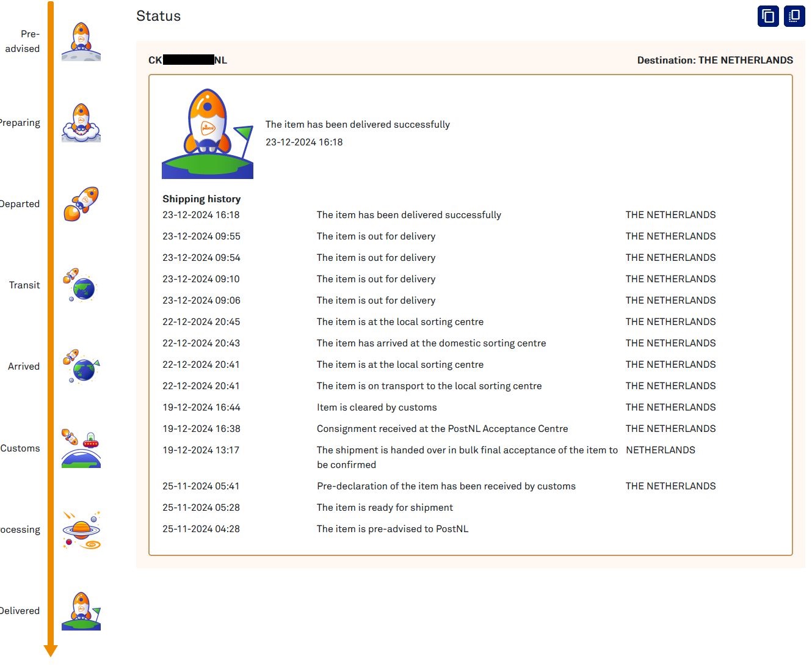Select the Preparing rocket launch icon
Image resolution: width=812 pixels, height=669 pixels.
pyautogui.click(x=81, y=123)
